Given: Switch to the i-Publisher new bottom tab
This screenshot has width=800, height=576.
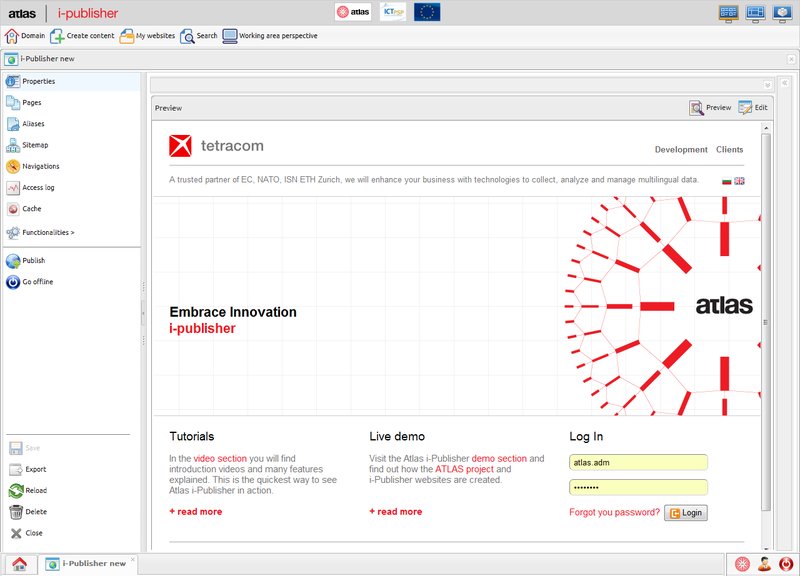Looking at the screenshot, I should (x=86, y=564).
